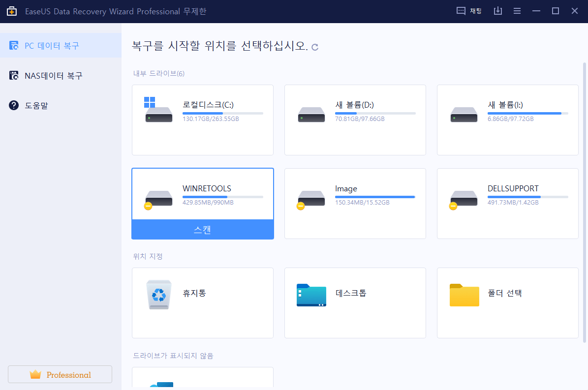Select the DELLSUPPORT partition label
The height and width of the screenshot is (390, 588).
(513, 188)
